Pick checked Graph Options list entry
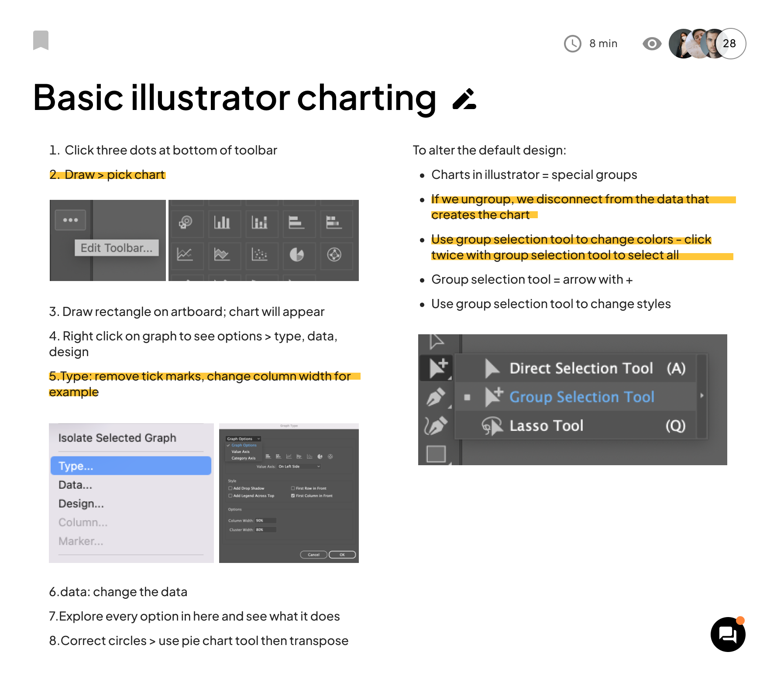This screenshot has width=784, height=693. coord(244,445)
